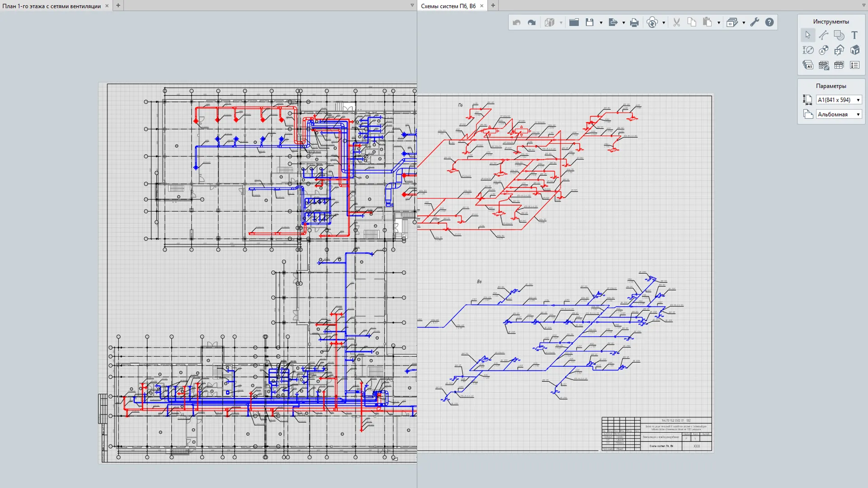Open the A1 sheet layout tool
The width and height of the screenshot is (868, 488).
pos(808,65)
